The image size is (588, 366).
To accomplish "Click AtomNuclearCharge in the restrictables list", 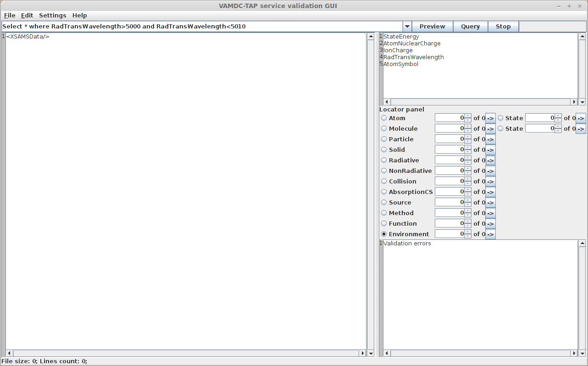I will [x=412, y=44].
